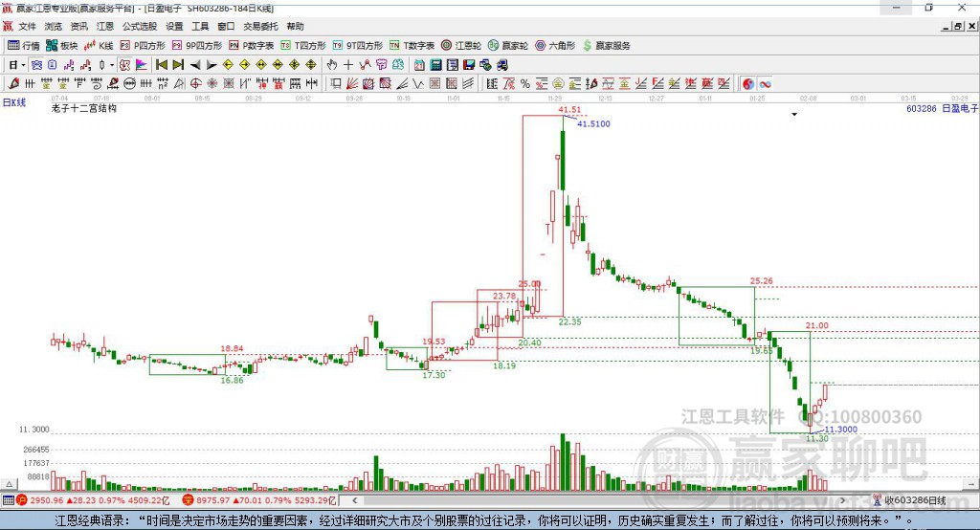
Task: Open the 赢家轮 wheel tool
Action: click(x=508, y=46)
